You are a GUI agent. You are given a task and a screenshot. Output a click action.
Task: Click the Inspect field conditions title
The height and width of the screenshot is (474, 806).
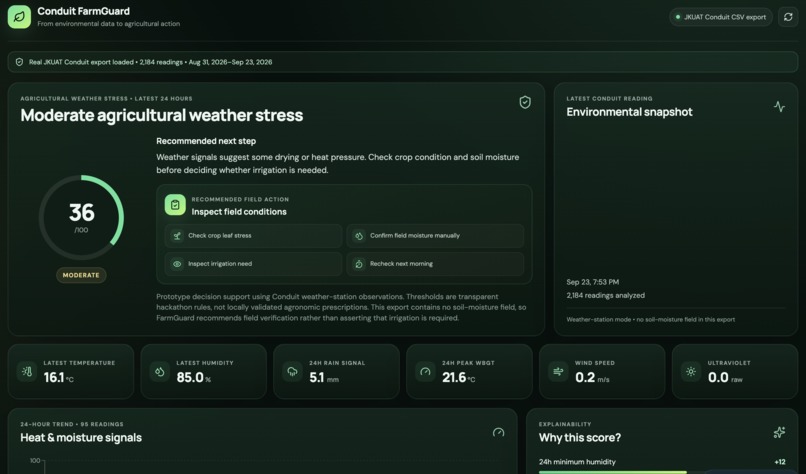point(239,212)
